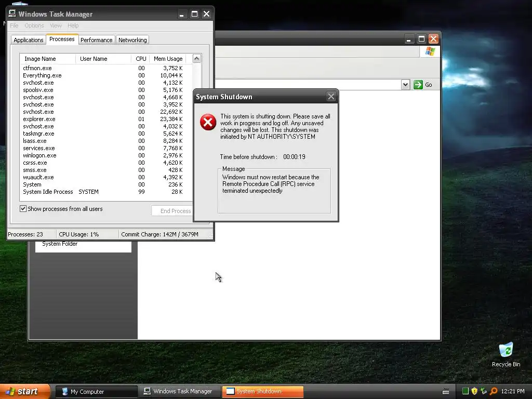
Task: Click the Commit Charge status bar entry
Action: 160,234
